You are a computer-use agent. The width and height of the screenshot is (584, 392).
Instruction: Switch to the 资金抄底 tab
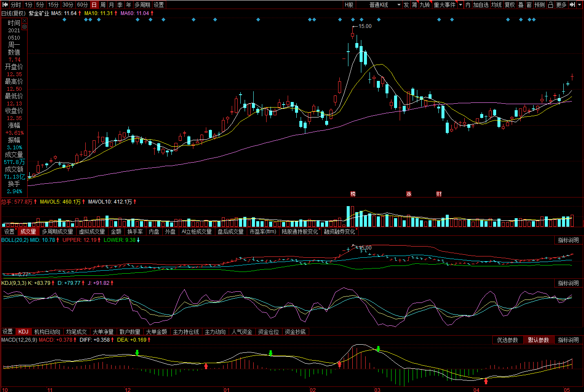(295, 332)
